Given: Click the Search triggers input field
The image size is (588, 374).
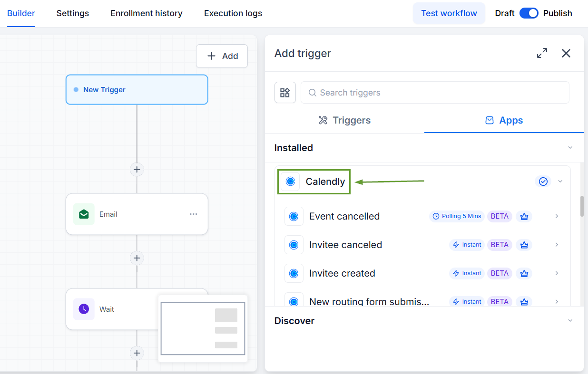Looking at the screenshot, I should [435, 93].
